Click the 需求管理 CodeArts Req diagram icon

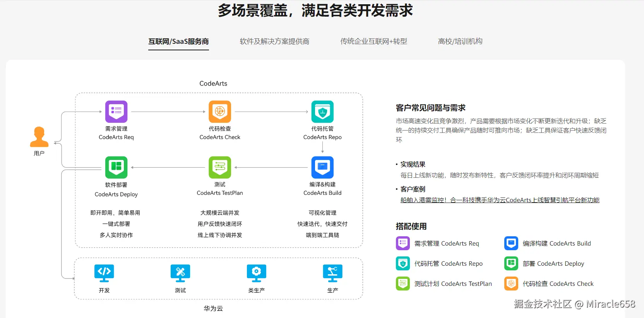(116, 112)
